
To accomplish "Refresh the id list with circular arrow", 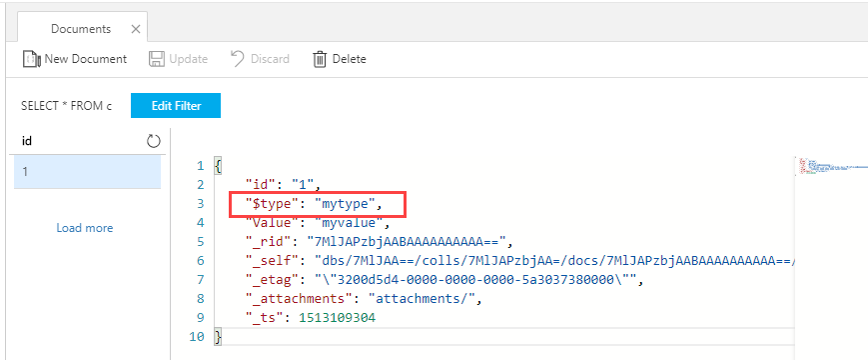I will click(x=154, y=141).
